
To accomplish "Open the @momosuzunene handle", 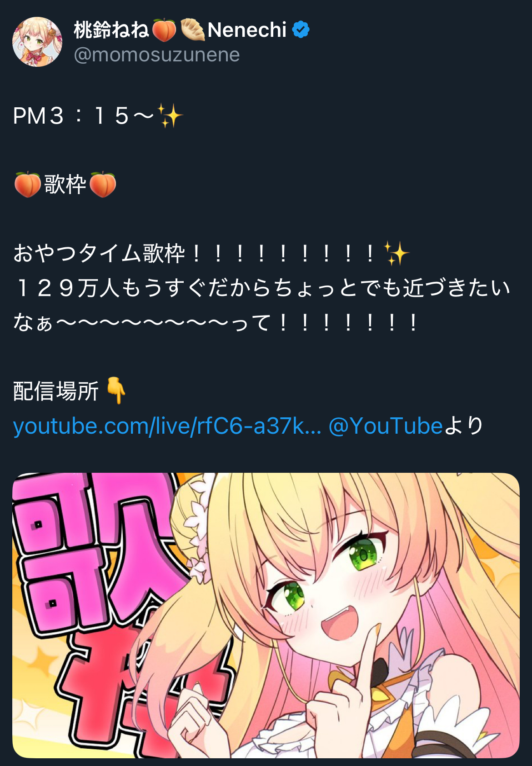I will coord(157,55).
